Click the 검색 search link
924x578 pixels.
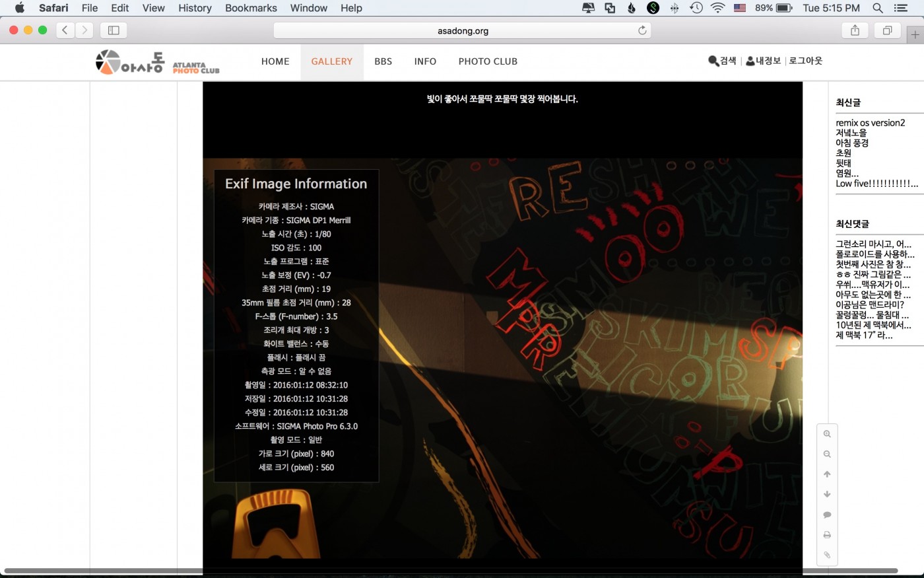[722, 61]
